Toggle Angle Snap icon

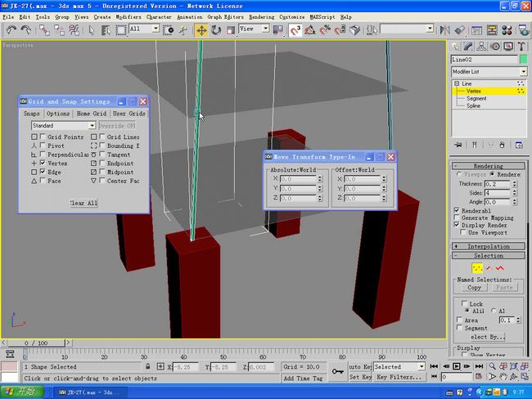[x=309, y=30]
